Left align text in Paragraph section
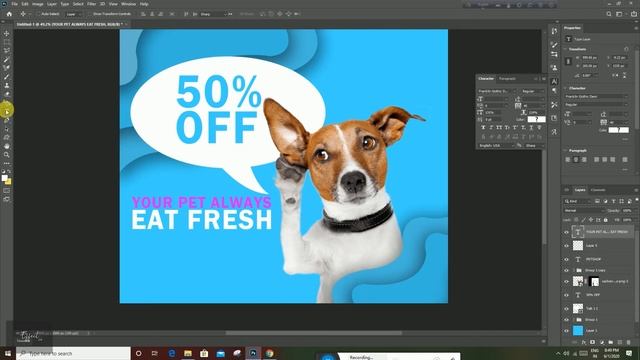The image size is (640, 360). pyautogui.click(x=568, y=160)
